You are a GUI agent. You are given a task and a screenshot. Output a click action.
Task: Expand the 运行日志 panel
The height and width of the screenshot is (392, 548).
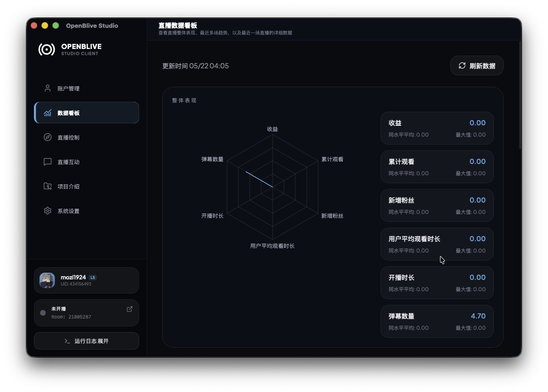pyautogui.click(x=86, y=341)
